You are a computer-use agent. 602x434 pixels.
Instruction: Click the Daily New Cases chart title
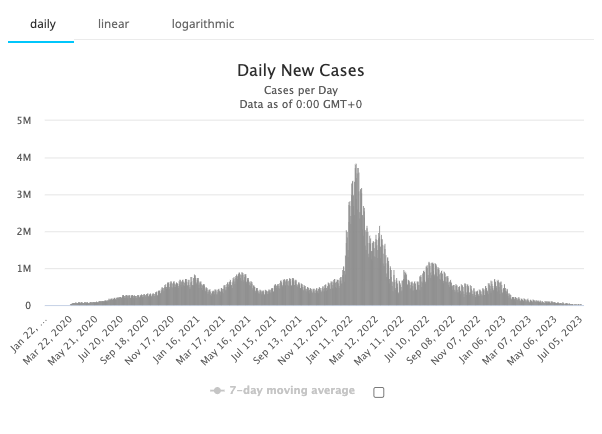pyautogui.click(x=300, y=71)
